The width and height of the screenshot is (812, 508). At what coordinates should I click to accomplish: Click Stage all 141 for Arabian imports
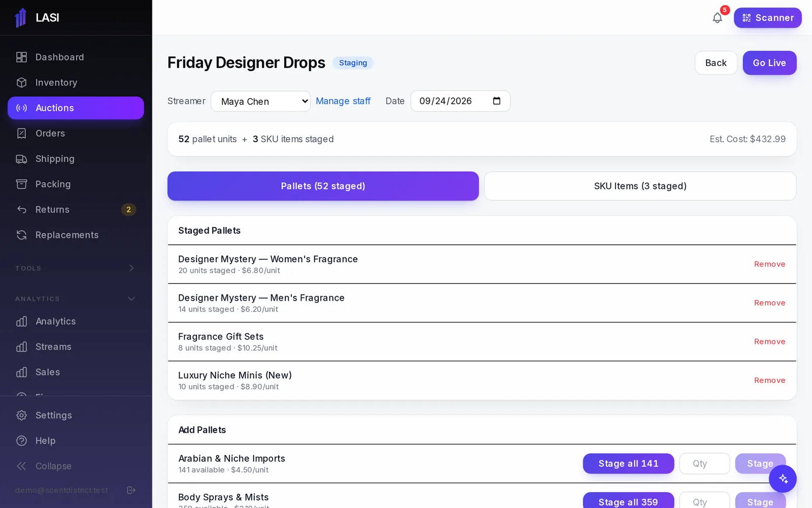click(628, 463)
